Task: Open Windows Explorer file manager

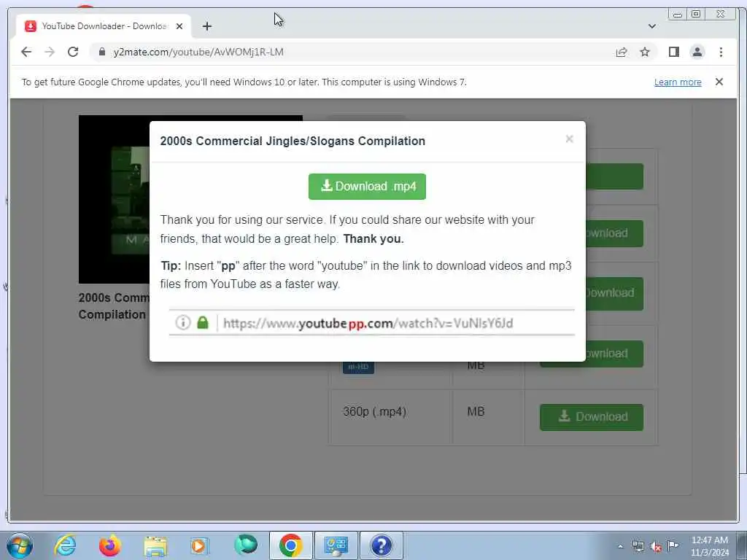Action: 155,545
